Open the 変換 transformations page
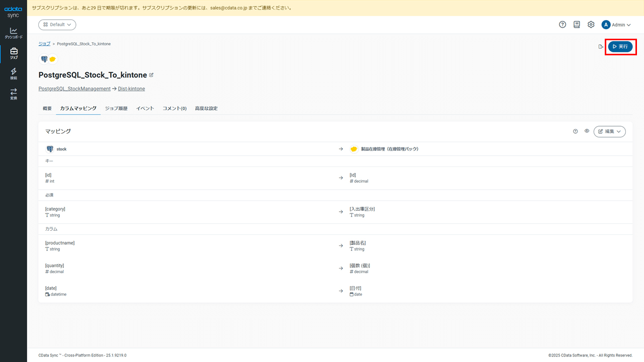This screenshot has height=362, width=644. point(14,94)
